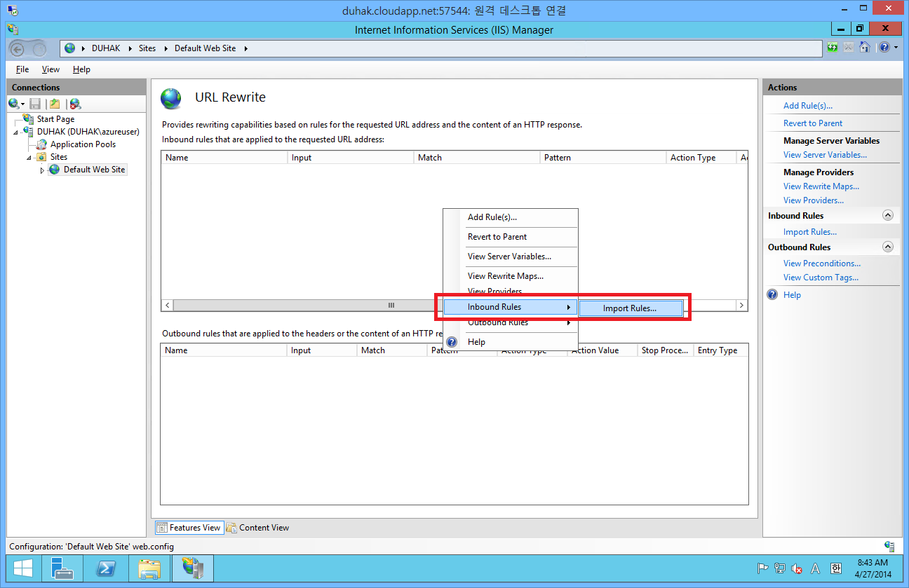Click breadcrumb arrow after DUHAK
909x588 pixels.
point(130,48)
